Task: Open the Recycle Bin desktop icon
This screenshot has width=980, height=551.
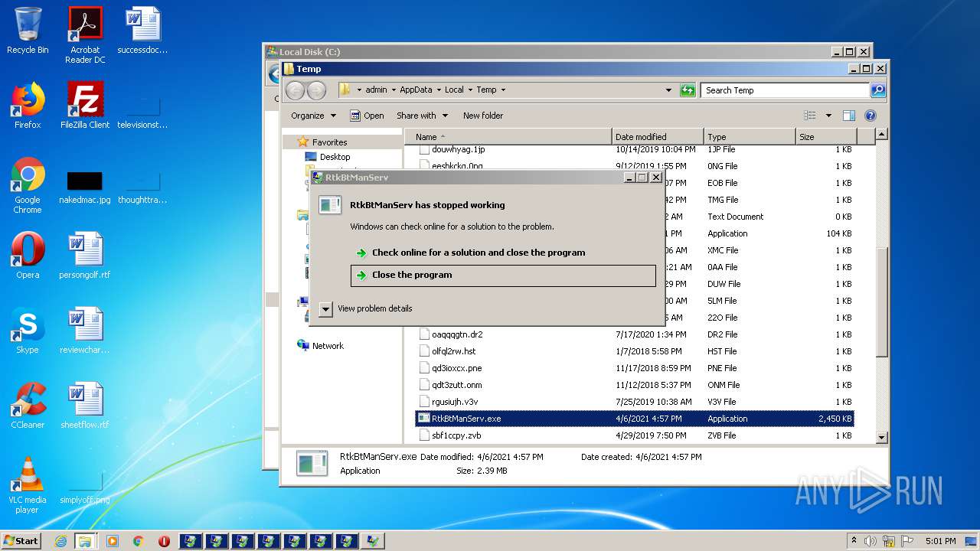Action: click(x=28, y=31)
